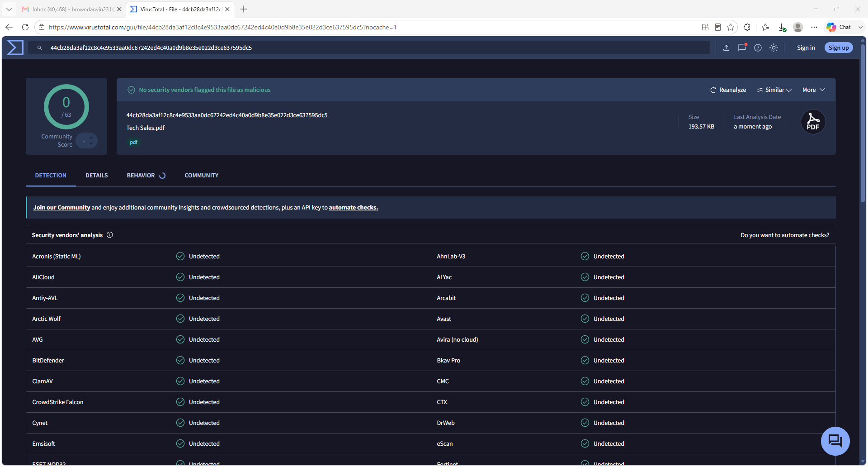Open the Copilot Chat button
The image size is (868, 467).
click(839, 27)
